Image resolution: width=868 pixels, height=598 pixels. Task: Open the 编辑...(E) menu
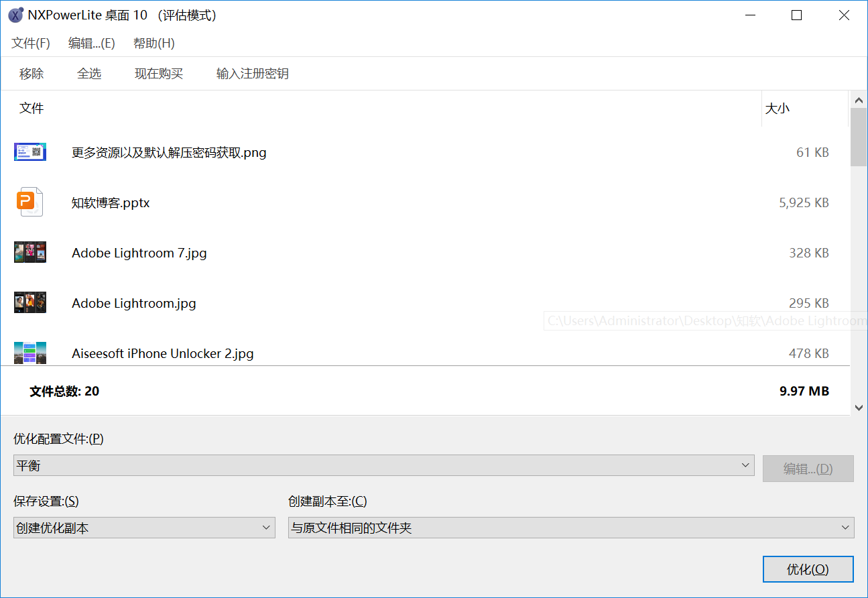point(92,44)
